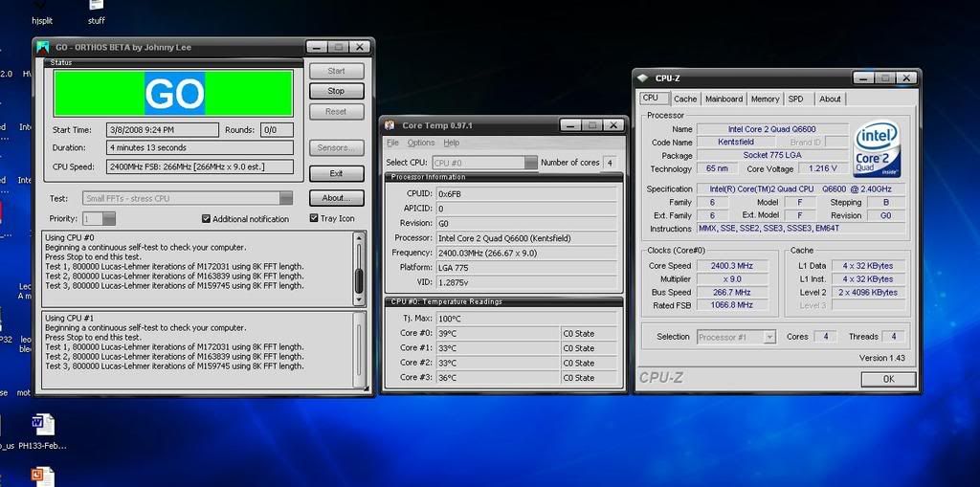Click the Frequency 2400.03MHz value in Core Temp
The image size is (980, 487).
[526, 254]
